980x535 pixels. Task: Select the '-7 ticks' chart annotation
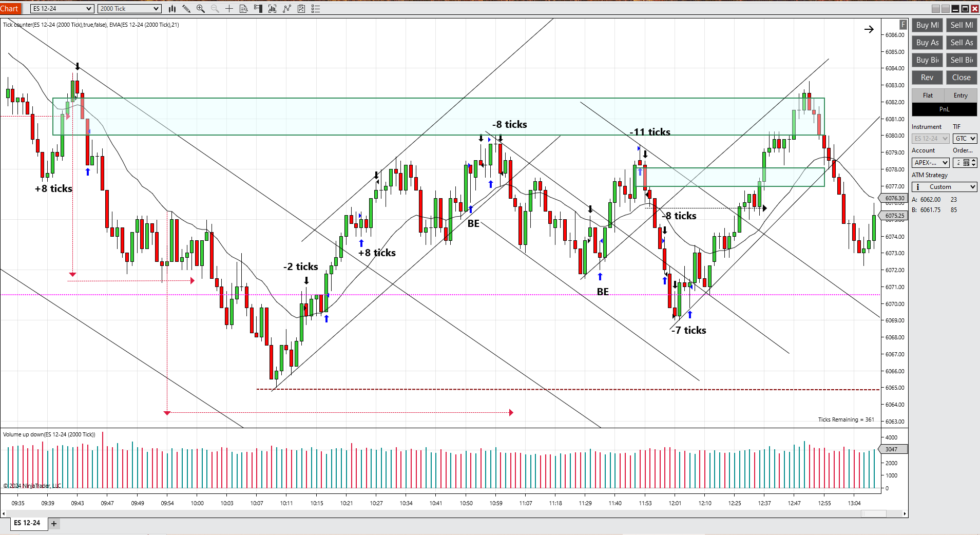[688, 330]
